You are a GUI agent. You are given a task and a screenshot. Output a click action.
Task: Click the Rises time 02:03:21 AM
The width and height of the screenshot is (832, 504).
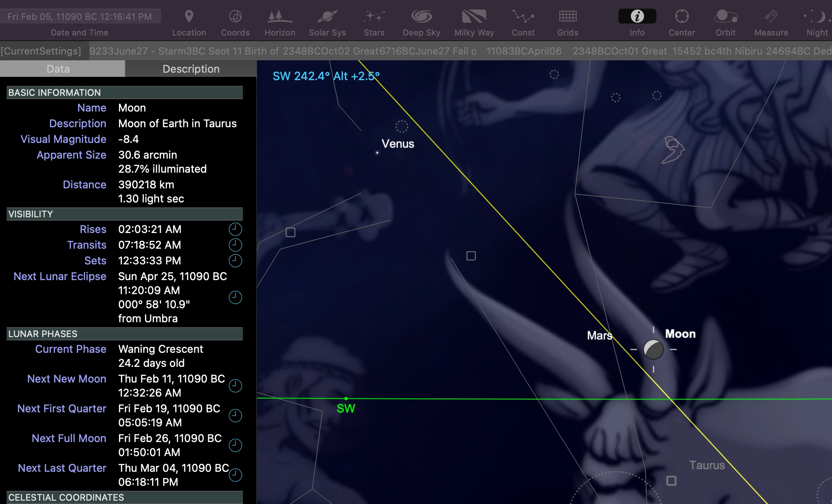pos(150,229)
